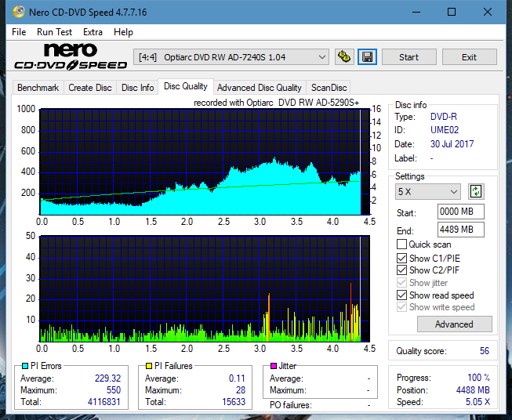Open the File menu
The height and width of the screenshot is (420, 512).
pos(19,32)
